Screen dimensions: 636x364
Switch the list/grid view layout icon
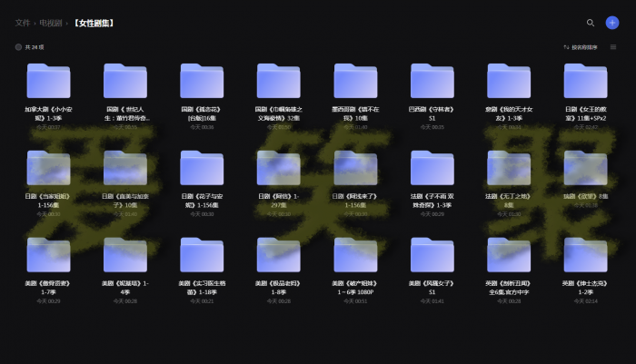(613, 46)
